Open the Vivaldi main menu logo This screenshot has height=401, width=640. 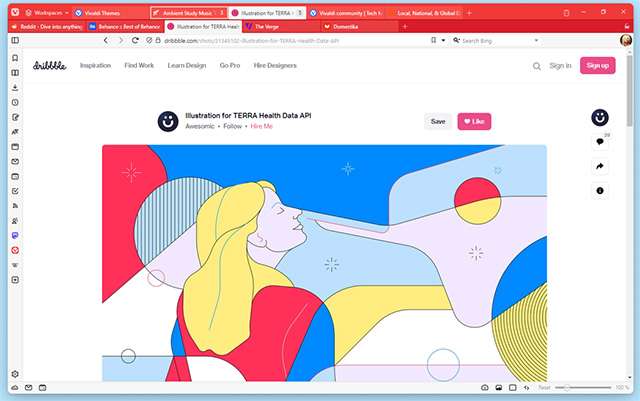pos(15,12)
